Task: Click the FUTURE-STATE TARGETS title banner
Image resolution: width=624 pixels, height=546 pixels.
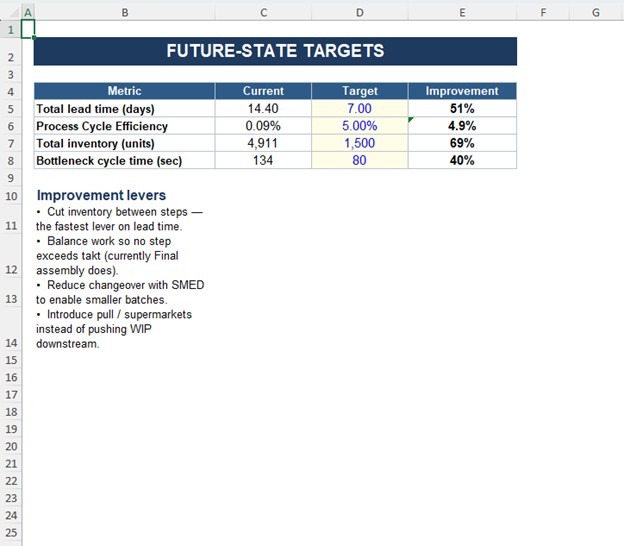Action: click(x=275, y=51)
